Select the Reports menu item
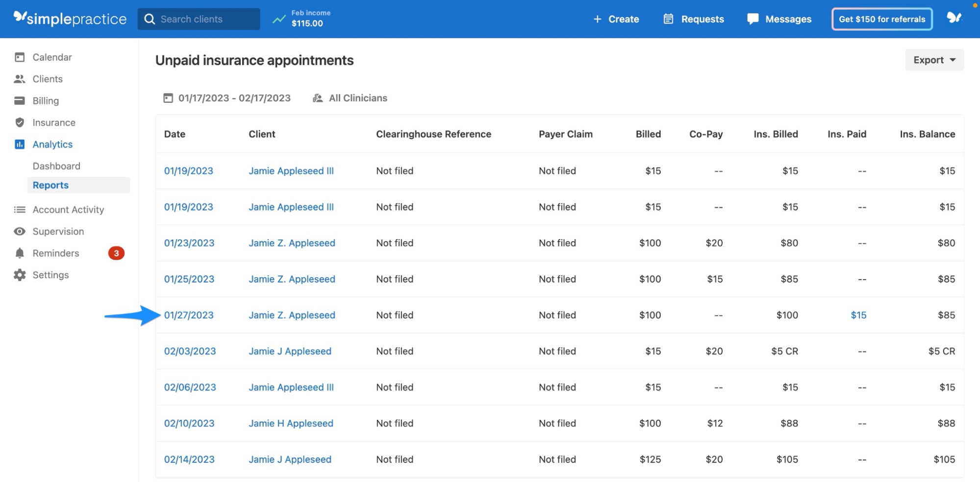980x482 pixels. [50, 185]
